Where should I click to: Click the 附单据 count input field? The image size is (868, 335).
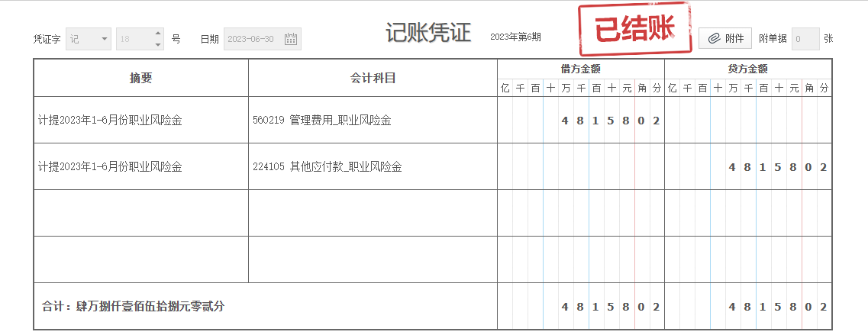(805, 38)
